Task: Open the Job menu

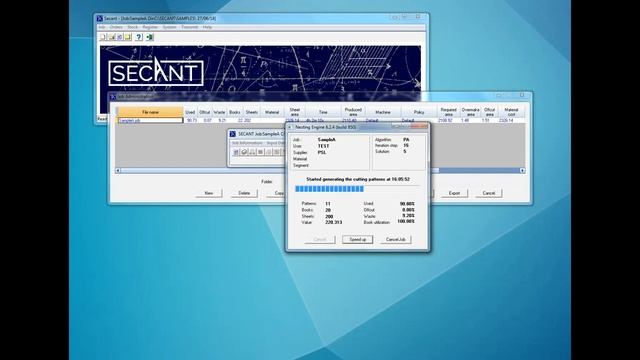Action: pyautogui.click(x=102, y=27)
